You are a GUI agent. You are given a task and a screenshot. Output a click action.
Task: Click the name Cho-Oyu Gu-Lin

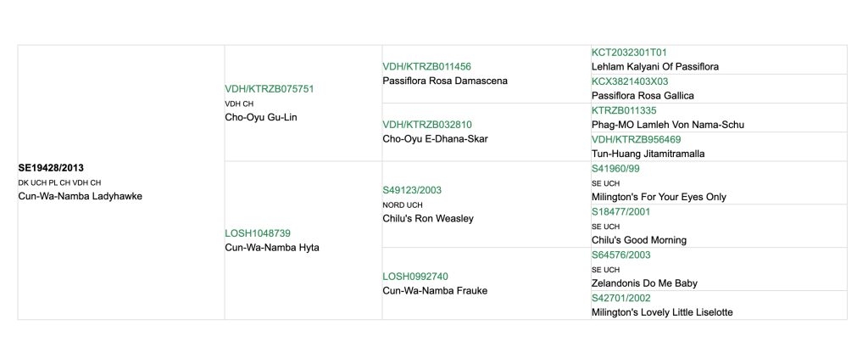point(260,117)
